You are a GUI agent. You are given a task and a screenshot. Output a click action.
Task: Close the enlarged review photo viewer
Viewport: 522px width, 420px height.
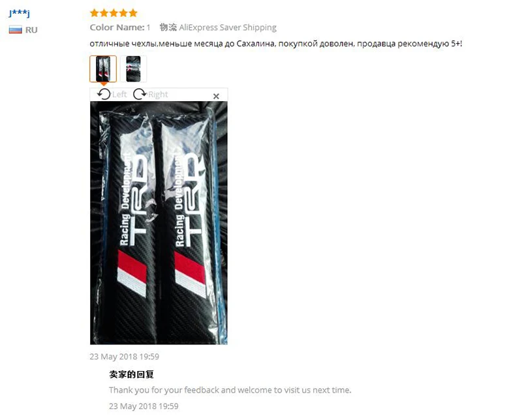coord(216,96)
